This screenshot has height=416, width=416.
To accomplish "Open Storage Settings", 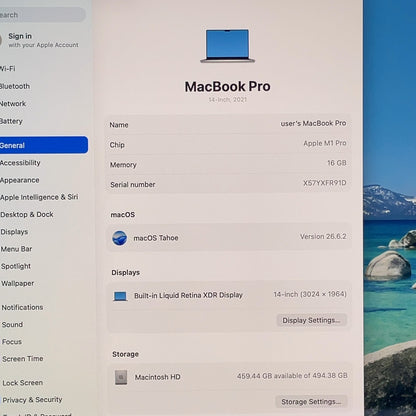I will (311, 402).
